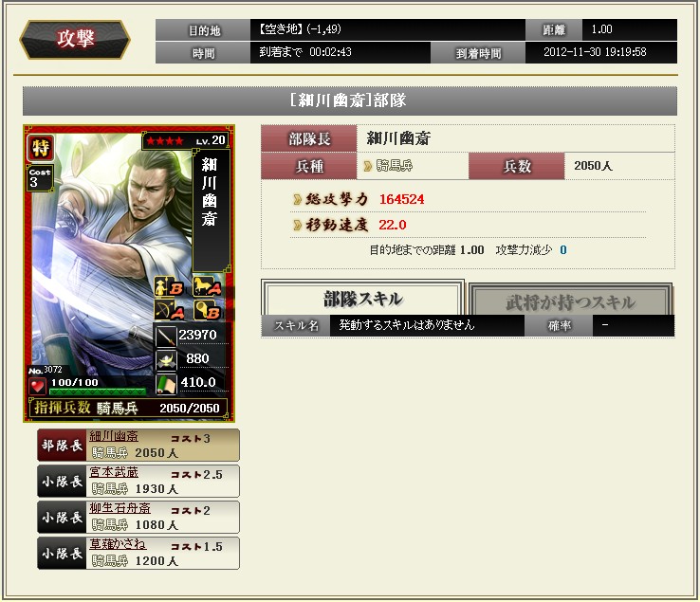Screen dimensions: 700x602
Task: Switch to the 武将が持つスキル tab
Action: (x=570, y=301)
